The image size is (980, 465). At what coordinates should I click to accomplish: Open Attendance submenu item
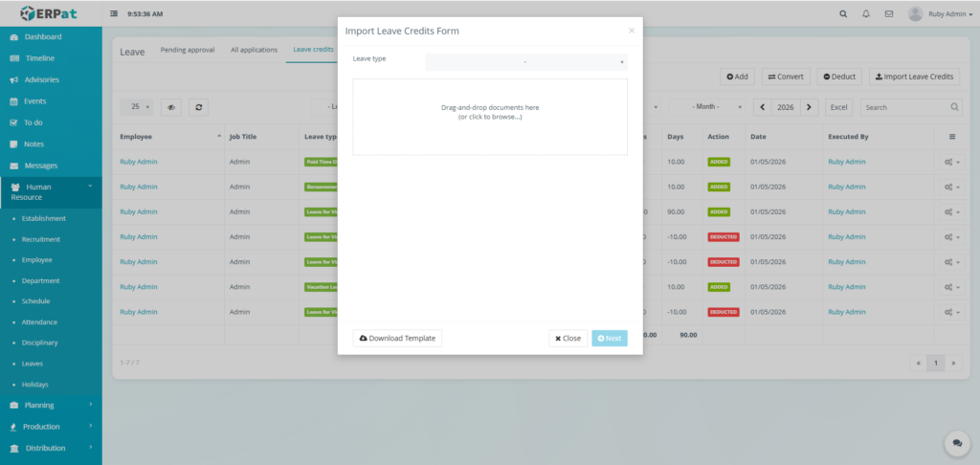point(39,321)
